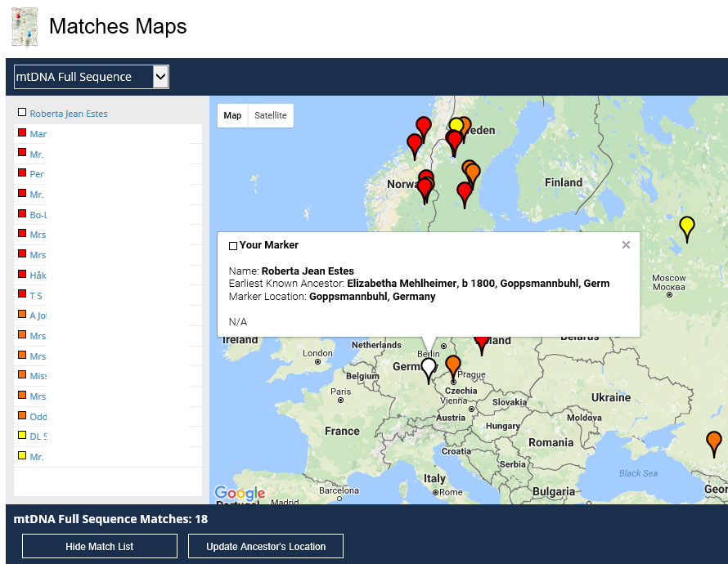Viewport: 728px width, 564px height.
Task: Switch to the Satellite map view
Action: point(271,115)
